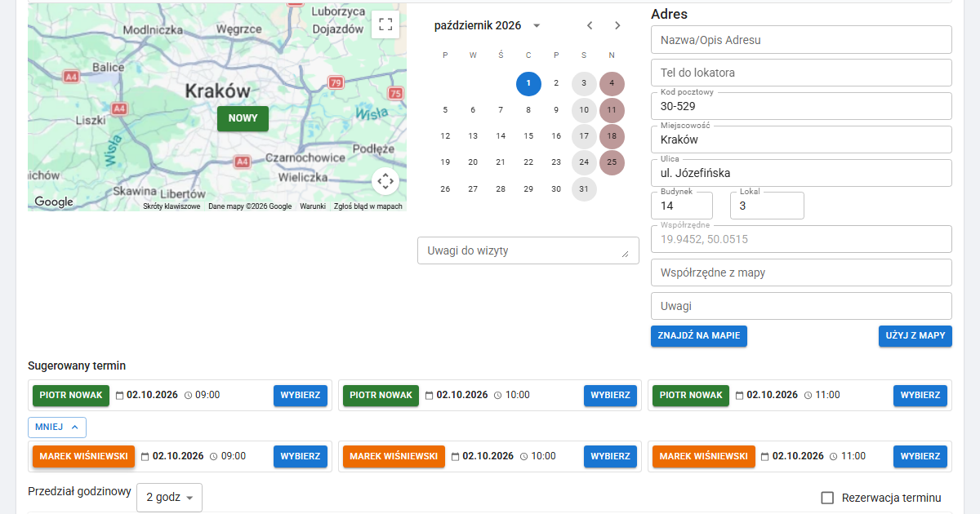Viewport: 980px width, 514px height.
Task: Open the październik 2026 month picker
Action: (488, 25)
